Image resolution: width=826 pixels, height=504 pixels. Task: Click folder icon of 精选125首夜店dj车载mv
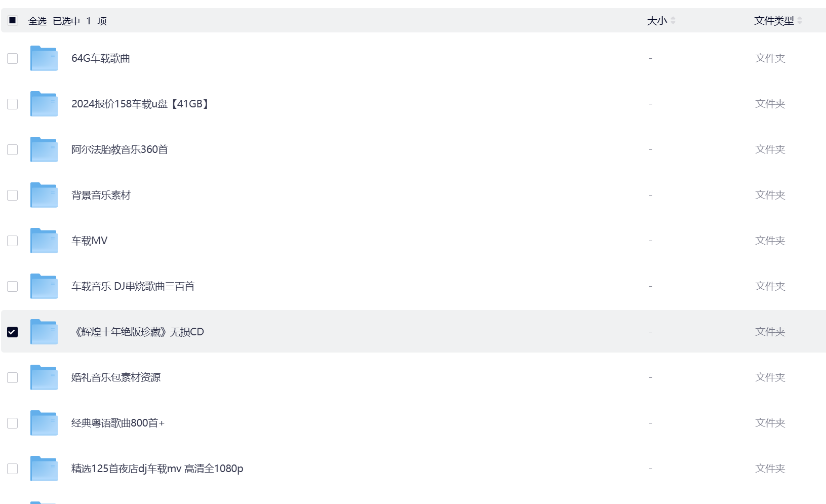pyautogui.click(x=44, y=469)
